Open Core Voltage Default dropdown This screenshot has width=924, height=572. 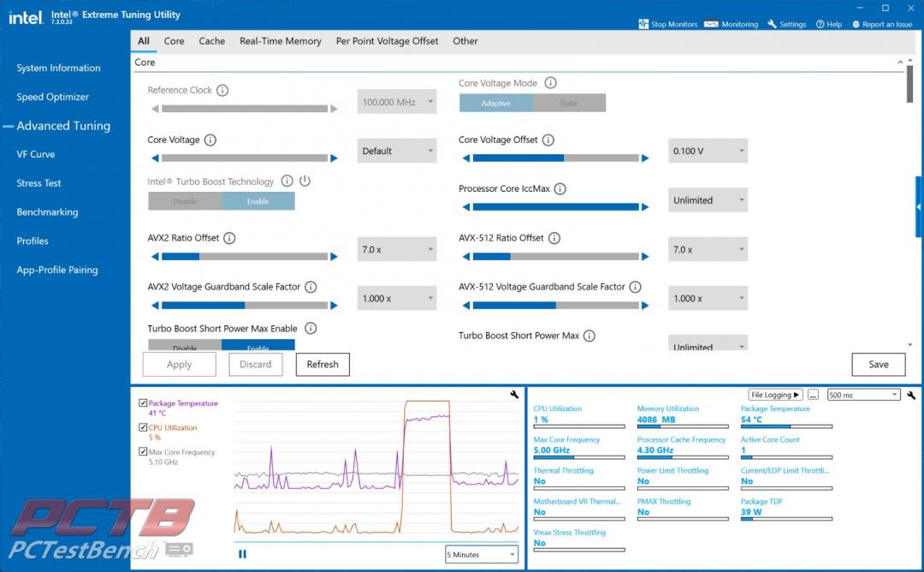(397, 151)
